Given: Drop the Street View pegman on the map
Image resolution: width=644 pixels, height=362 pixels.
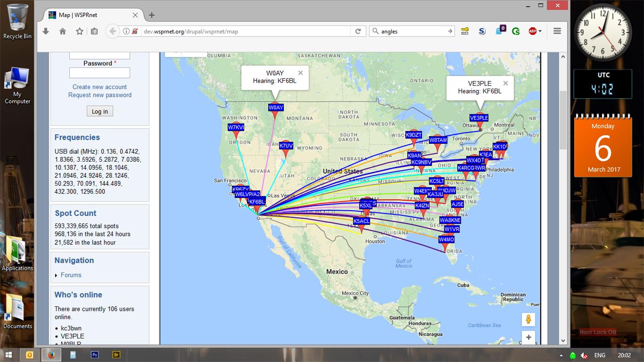Looking at the screenshot, I should pos(528,319).
